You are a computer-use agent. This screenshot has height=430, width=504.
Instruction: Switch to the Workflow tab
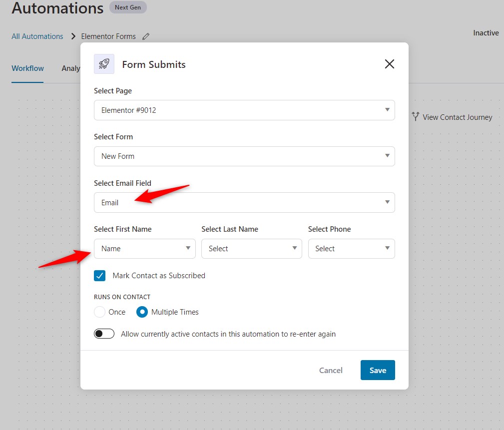(27, 68)
